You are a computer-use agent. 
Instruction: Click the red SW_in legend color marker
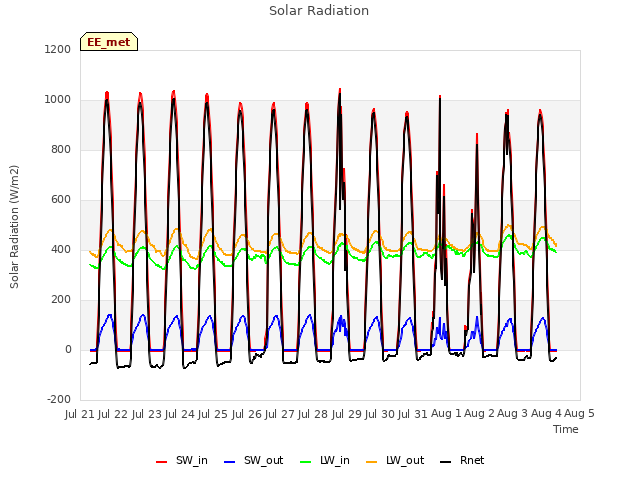162,462
